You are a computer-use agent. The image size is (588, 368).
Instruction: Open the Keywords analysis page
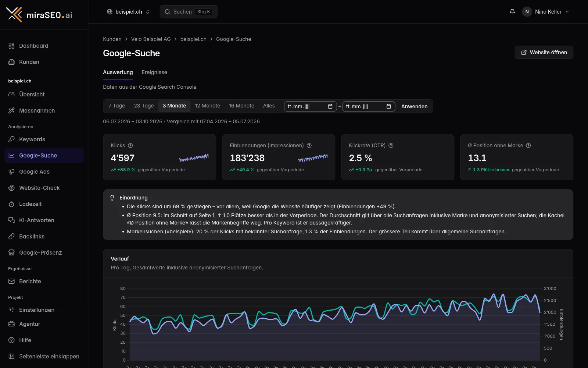coord(44,139)
